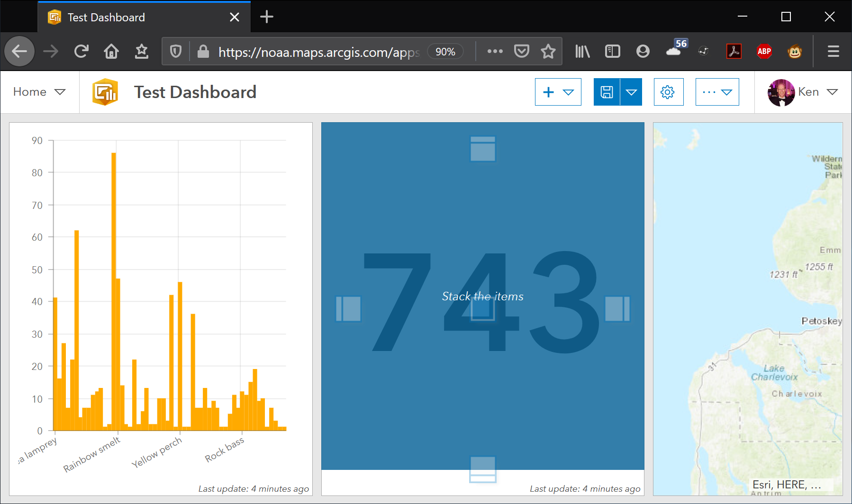The image size is (852, 504).
Task: Click the chart's Last update timestamp
Action: point(254,488)
